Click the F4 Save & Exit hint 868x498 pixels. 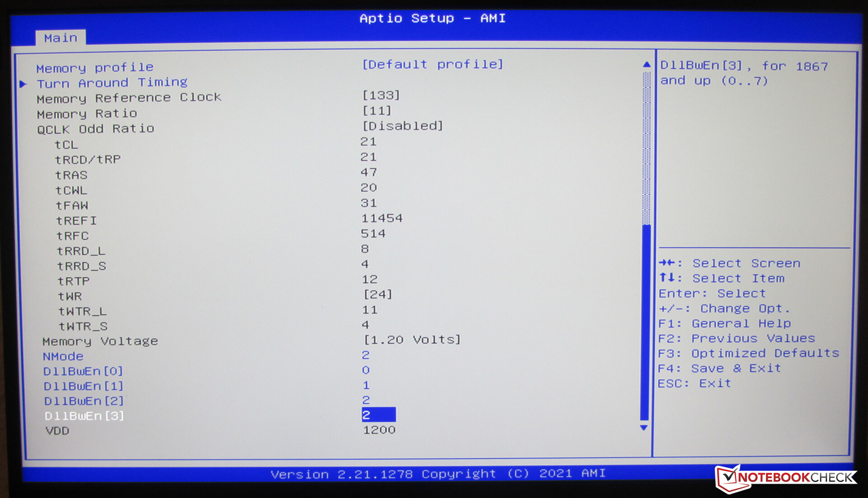coord(719,369)
